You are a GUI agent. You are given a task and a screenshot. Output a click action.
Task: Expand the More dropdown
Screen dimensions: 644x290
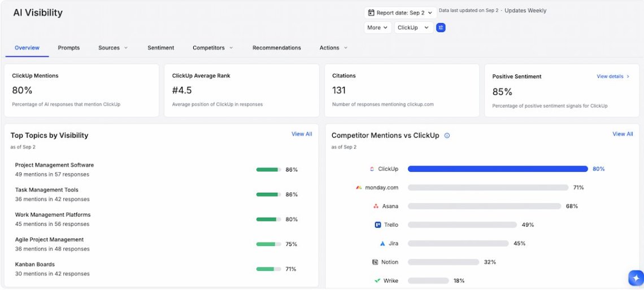[x=377, y=28]
